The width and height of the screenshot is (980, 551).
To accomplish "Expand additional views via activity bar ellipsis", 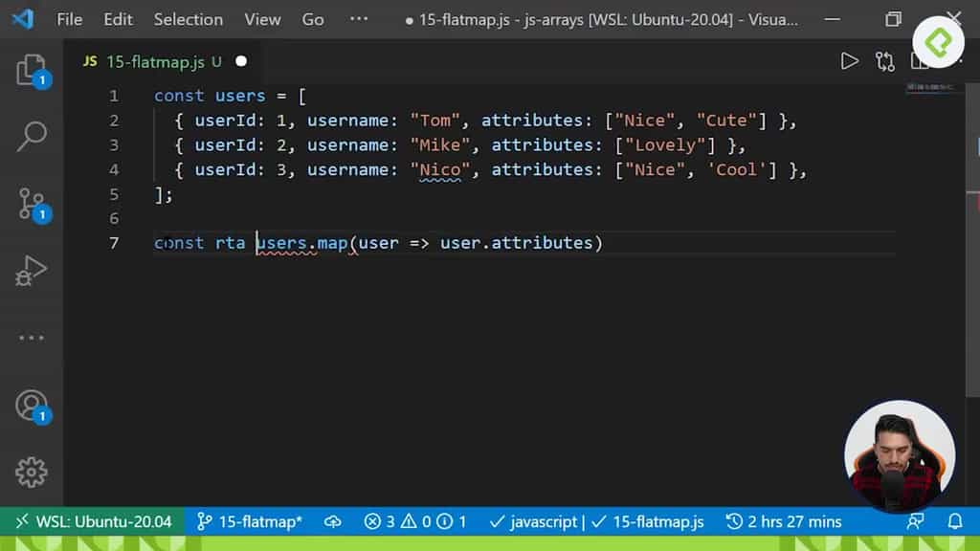I will tap(32, 337).
